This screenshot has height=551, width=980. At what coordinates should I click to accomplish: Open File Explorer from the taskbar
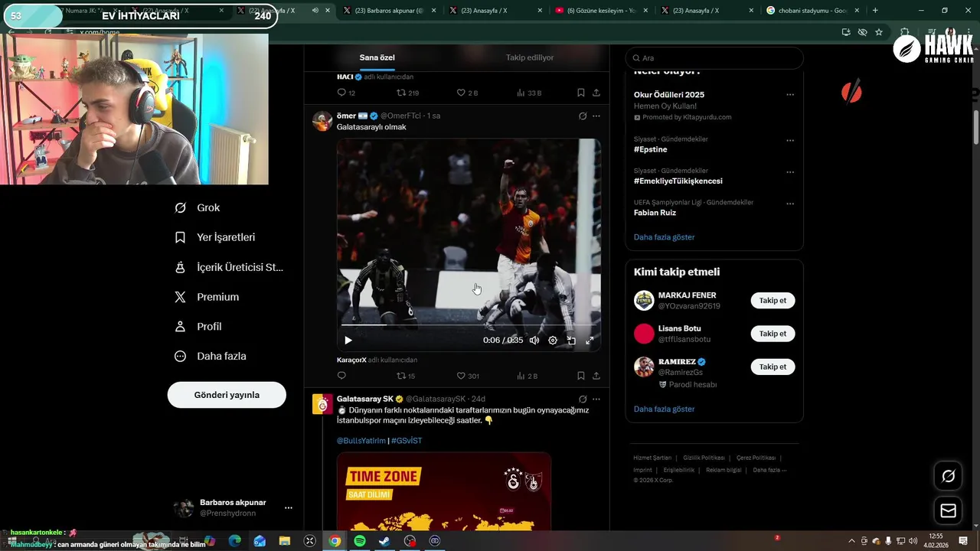click(285, 541)
